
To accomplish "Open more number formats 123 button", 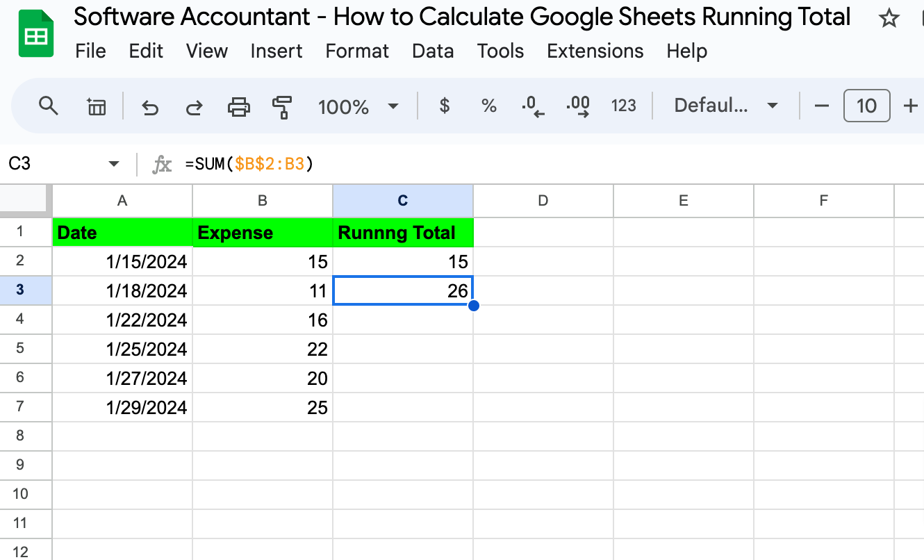I will coord(624,106).
